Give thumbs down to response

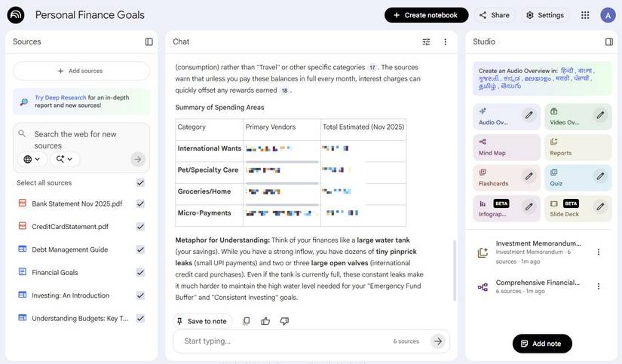(x=284, y=321)
